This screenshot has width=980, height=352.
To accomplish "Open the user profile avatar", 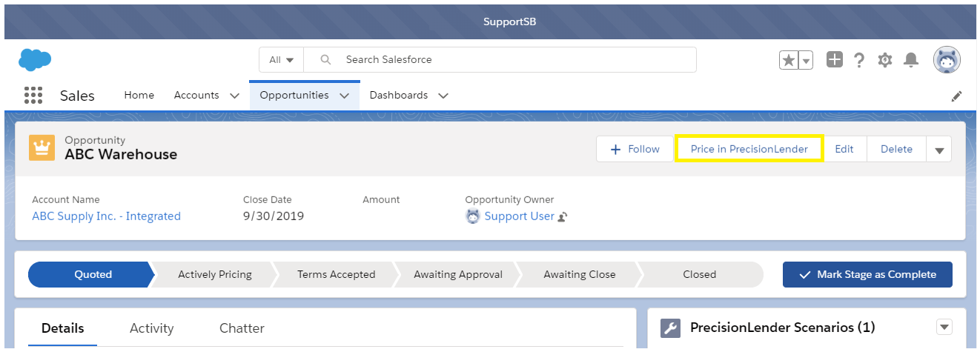I will click(947, 60).
